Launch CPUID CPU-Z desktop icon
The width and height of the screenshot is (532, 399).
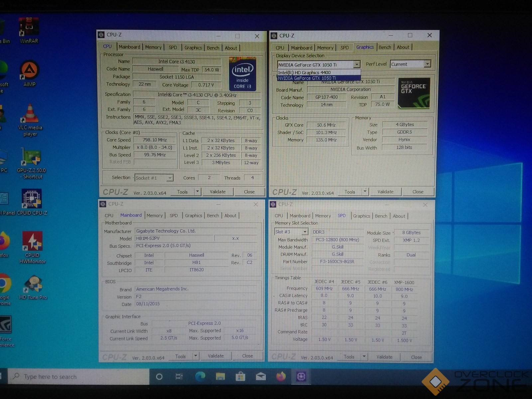(x=32, y=202)
